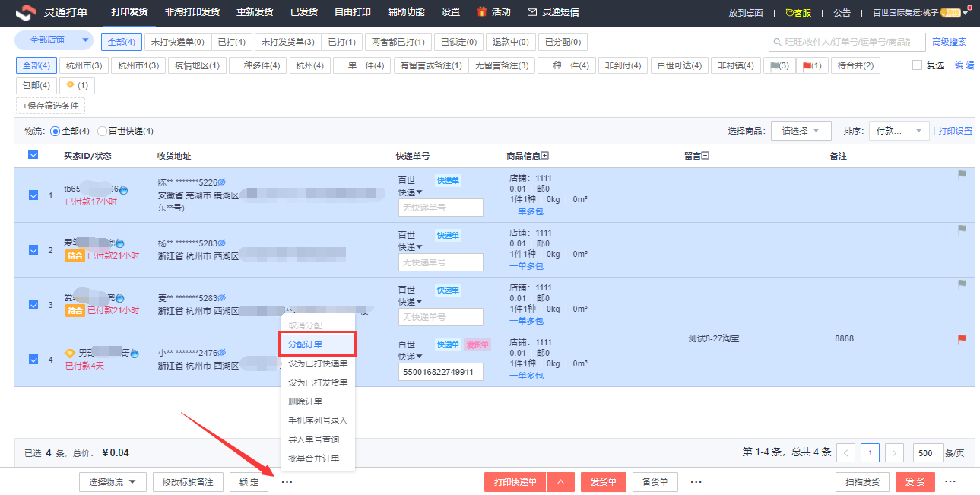Viewport: 980px width, 495px height.
Task: Click 待合 tag in row 2
Action: pos(75,256)
